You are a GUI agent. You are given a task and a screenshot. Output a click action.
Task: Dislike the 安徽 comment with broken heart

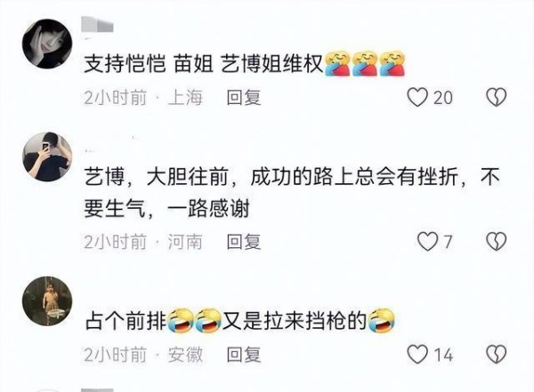click(496, 355)
